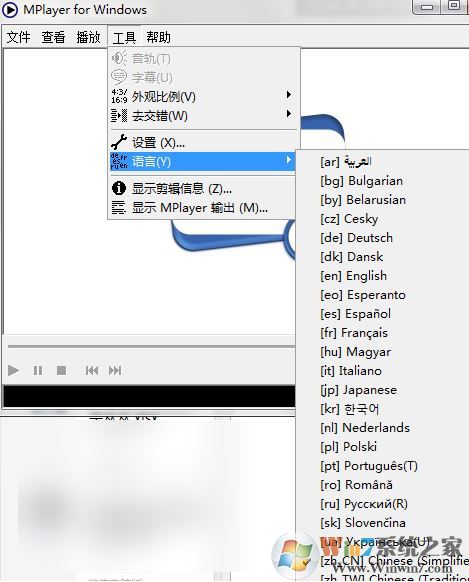Screen dimensions: 469x582
Task: Click the MPlayer logo in title bar
Action: coord(10,10)
